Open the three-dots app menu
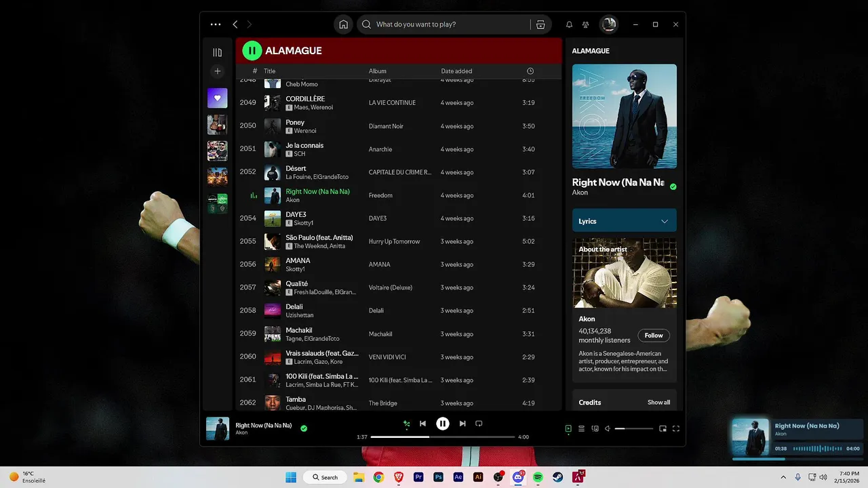The image size is (868, 488). [216, 24]
